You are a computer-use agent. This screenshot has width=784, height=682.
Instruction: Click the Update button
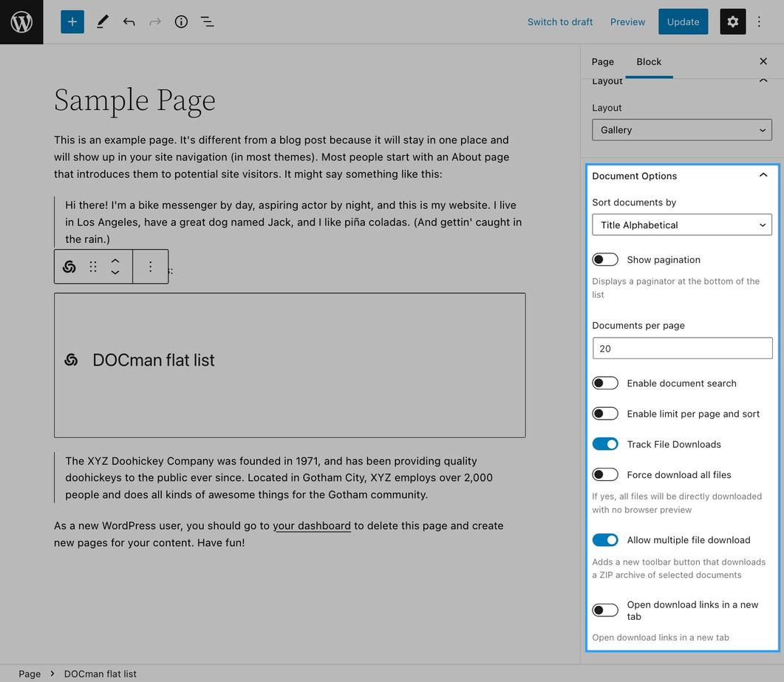coord(683,22)
